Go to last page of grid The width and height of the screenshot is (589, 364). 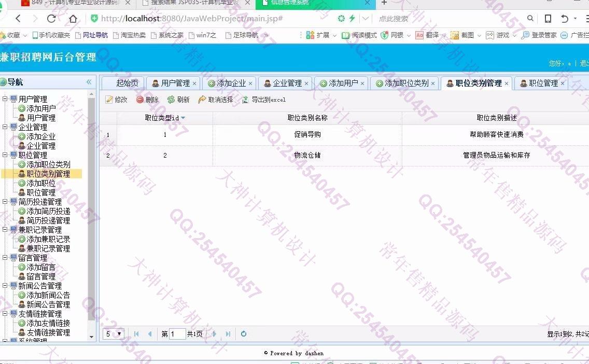click(228, 333)
